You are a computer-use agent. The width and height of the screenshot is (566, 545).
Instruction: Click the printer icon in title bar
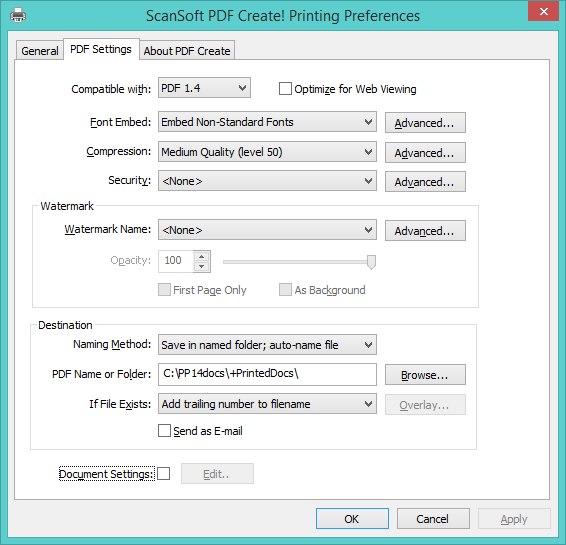pos(18,16)
